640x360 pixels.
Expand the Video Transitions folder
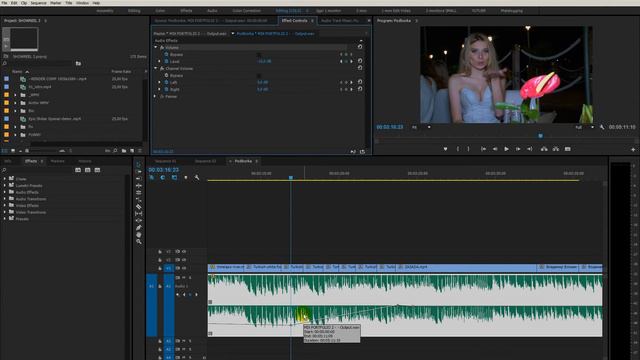point(4,212)
